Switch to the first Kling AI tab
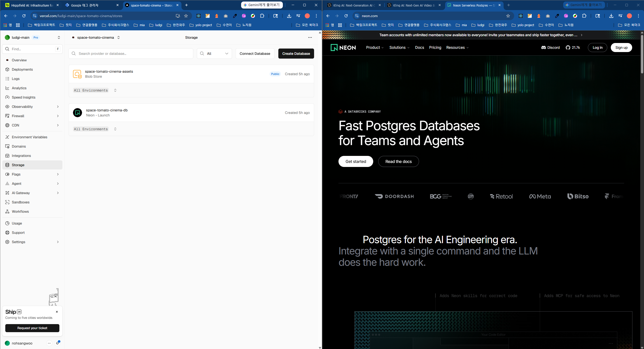This screenshot has width=644, height=349. (354, 5)
